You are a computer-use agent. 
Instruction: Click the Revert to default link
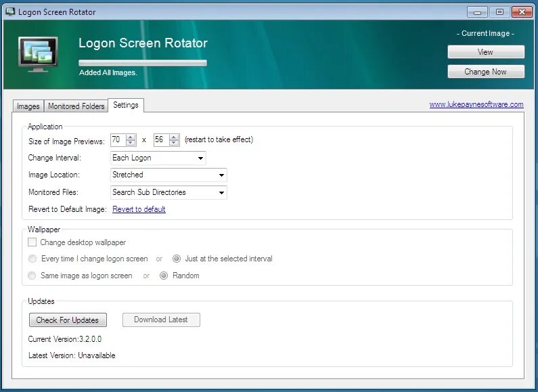click(x=139, y=209)
